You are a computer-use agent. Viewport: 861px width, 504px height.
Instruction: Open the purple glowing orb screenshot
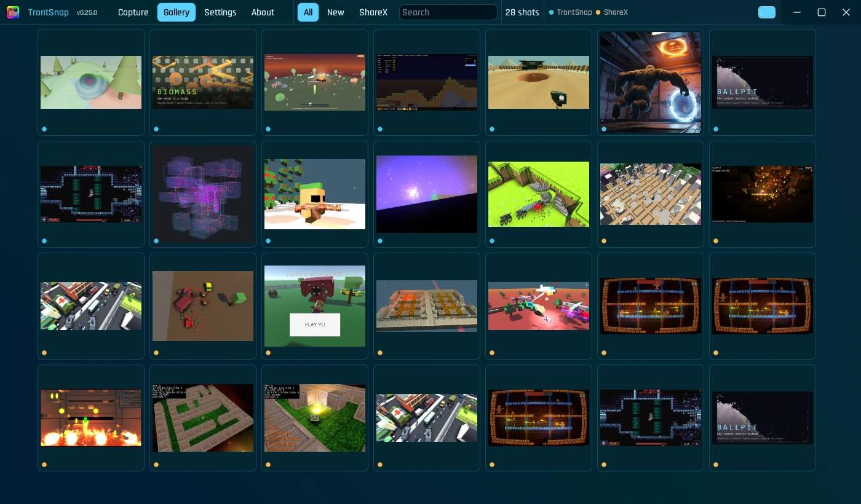point(427,194)
